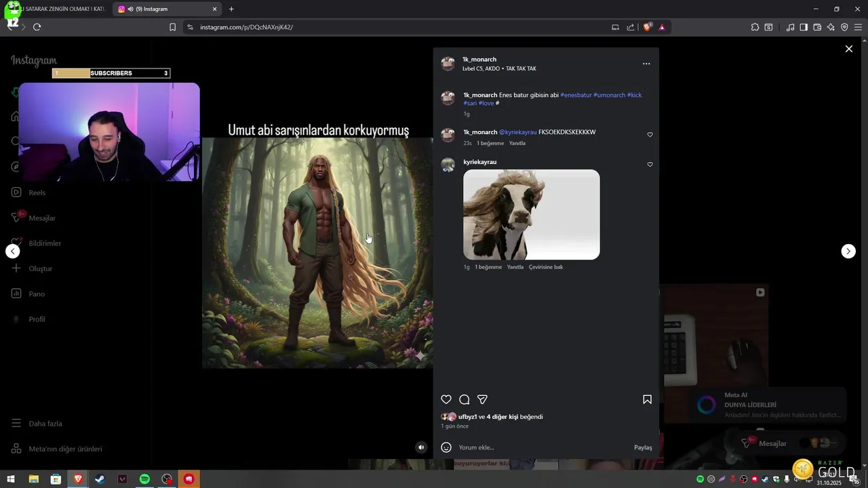The image size is (868, 488).
Task: Open comments via the speech bubble icon
Action: point(465,400)
